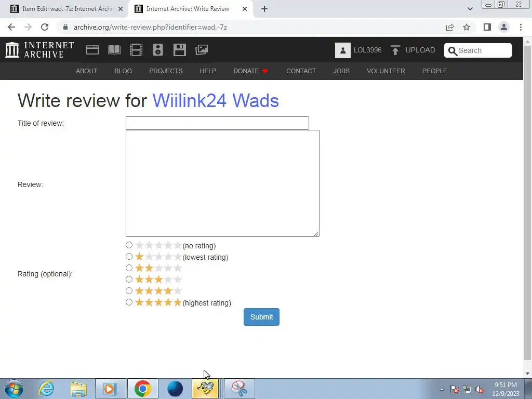Open Windows Media Player taskbar icon
The height and width of the screenshot is (399, 532).
pyautogui.click(x=110, y=389)
